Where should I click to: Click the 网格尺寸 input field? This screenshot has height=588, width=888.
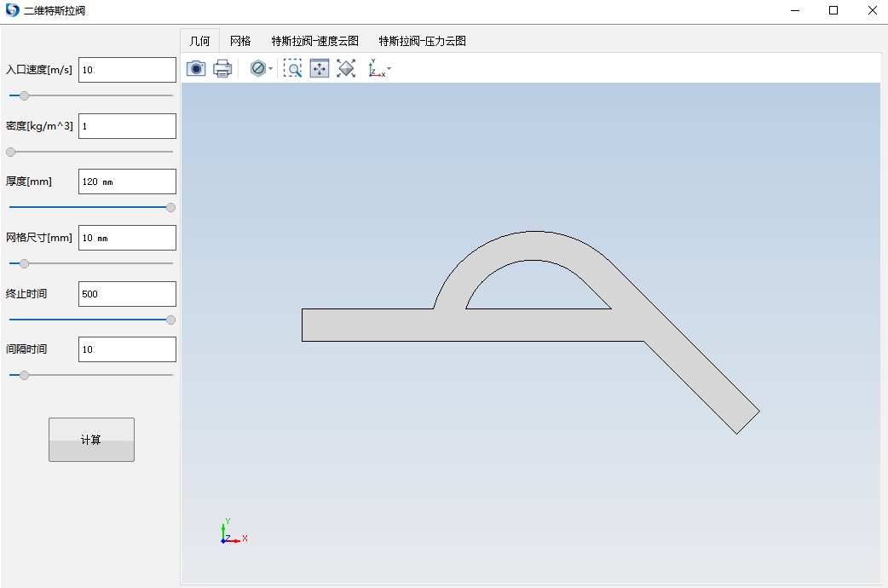click(x=127, y=238)
